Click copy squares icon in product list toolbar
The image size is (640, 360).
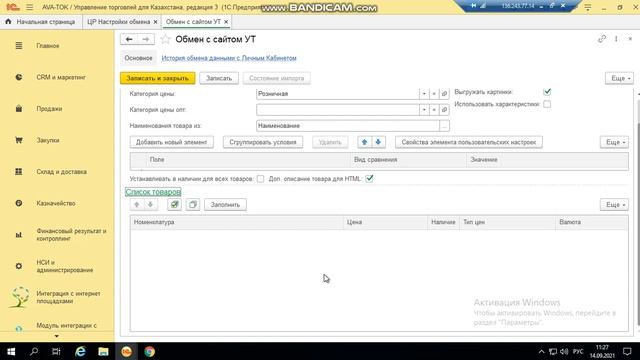click(x=193, y=204)
